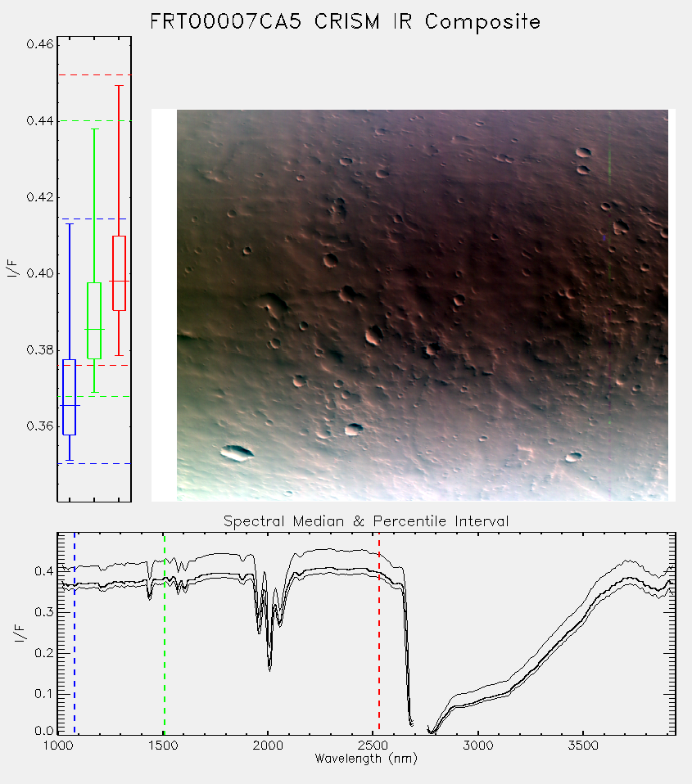Image resolution: width=692 pixels, height=784 pixels.
Task: Click the Spectral Median & Percentile Interval heading
Action: click(366, 521)
